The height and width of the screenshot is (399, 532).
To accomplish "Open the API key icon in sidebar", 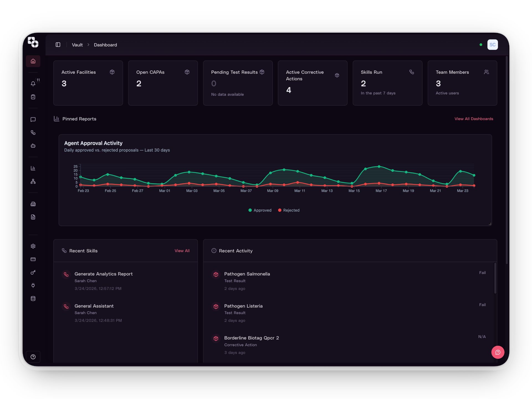I will click(x=33, y=272).
